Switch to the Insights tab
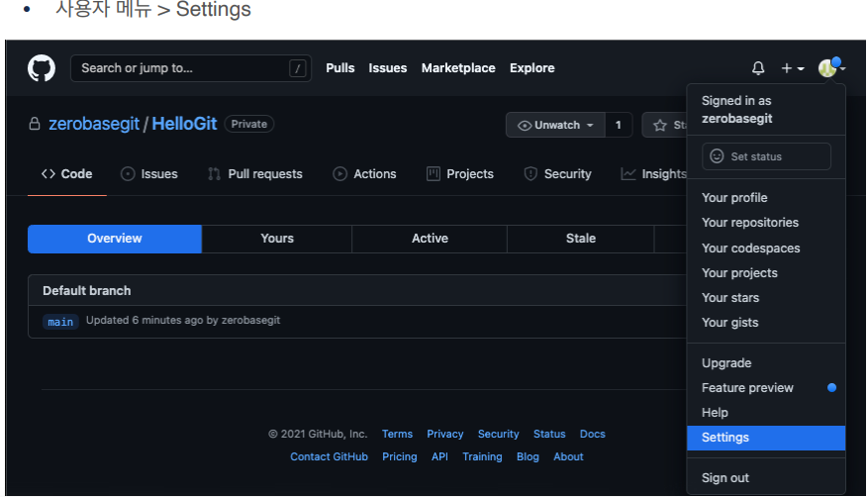This screenshot has height=497, width=868. click(x=654, y=174)
